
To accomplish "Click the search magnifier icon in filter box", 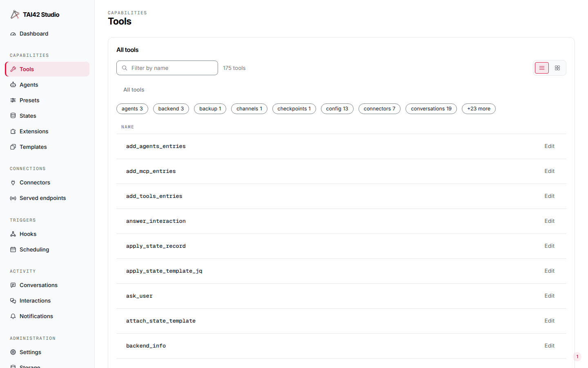I will (x=125, y=68).
